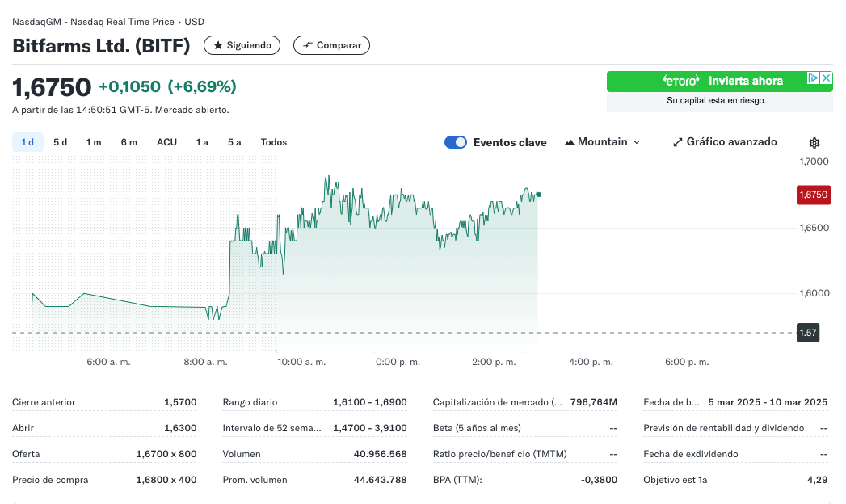
Task: Click the Rango diario value 1,6100 - 1,6900
Action: coord(369,402)
